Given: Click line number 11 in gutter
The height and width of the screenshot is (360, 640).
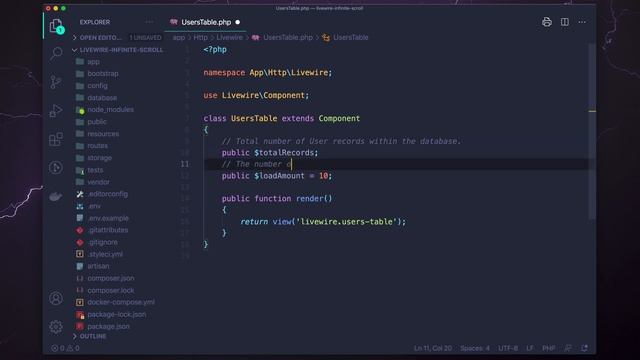Looking at the screenshot, I should (185, 164).
